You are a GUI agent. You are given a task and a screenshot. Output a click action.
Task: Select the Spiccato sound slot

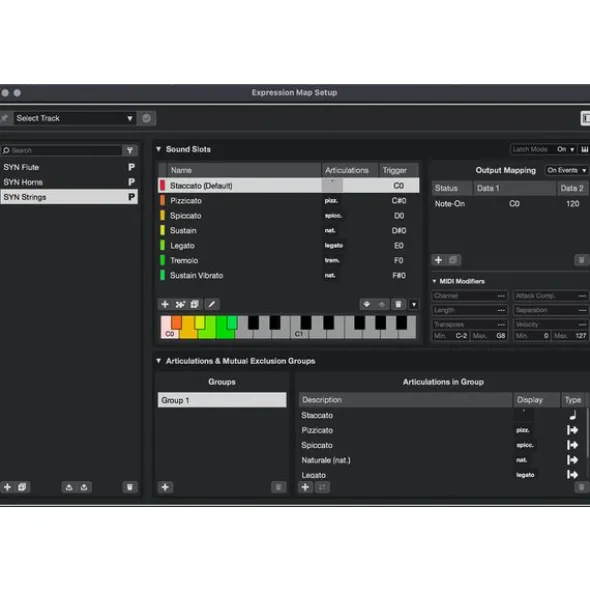tap(288, 216)
